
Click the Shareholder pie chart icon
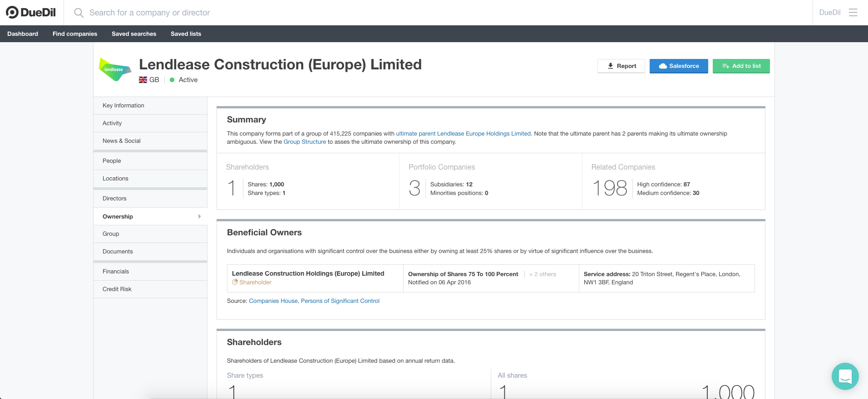click(235, 282)
